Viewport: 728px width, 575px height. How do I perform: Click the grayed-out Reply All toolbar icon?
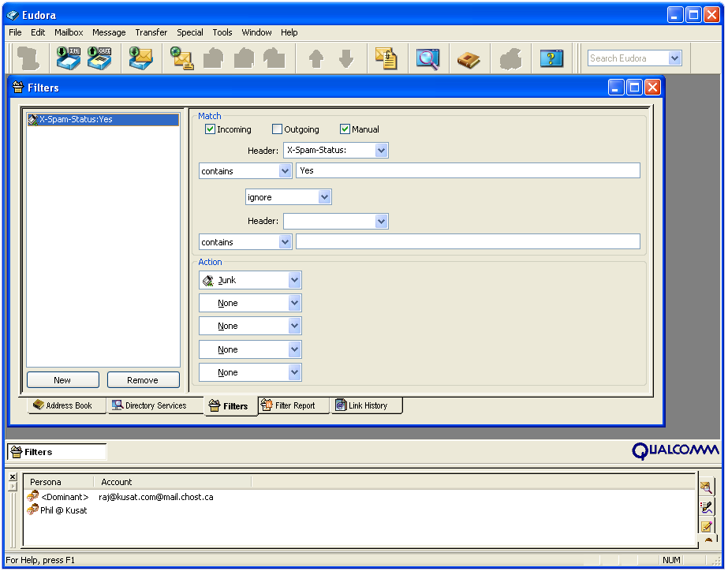pos(244,58)
